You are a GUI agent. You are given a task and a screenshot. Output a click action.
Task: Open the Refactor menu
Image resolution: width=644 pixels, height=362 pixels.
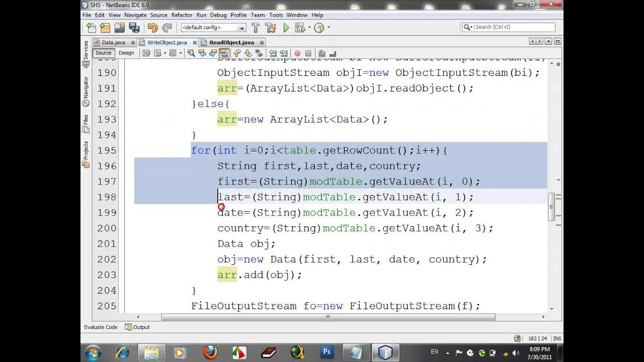pos(182,15)
